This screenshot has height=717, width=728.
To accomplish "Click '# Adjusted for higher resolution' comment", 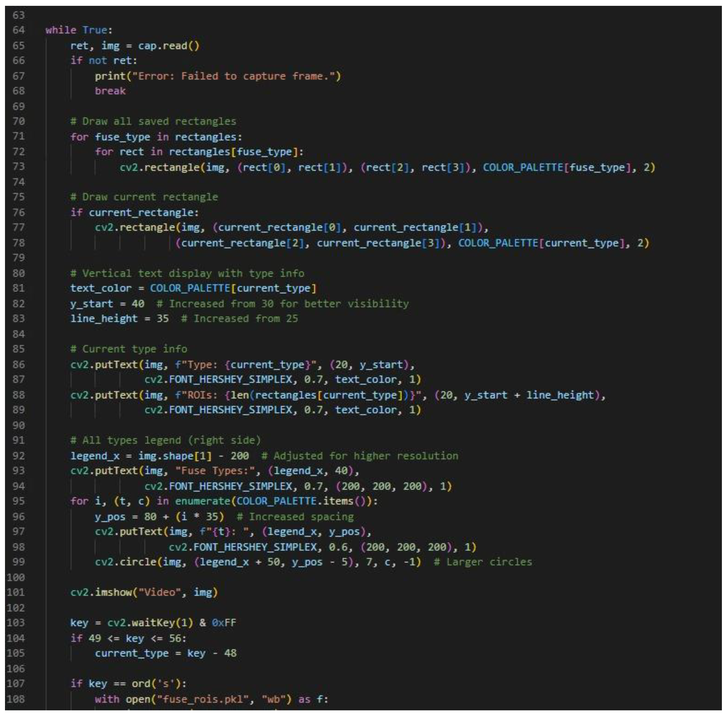I will point(360,456).
